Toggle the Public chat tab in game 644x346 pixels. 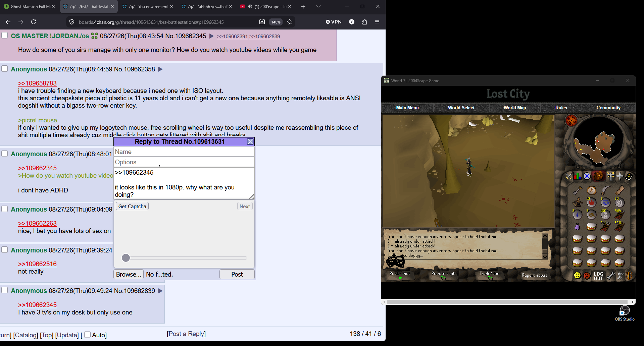pyautogui.click(x=400, y=275)
